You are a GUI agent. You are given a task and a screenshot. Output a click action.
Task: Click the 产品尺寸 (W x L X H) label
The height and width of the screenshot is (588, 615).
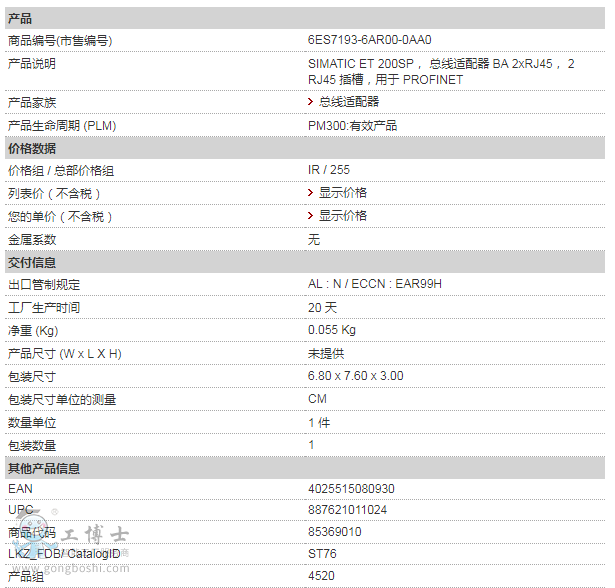point(65,354)
